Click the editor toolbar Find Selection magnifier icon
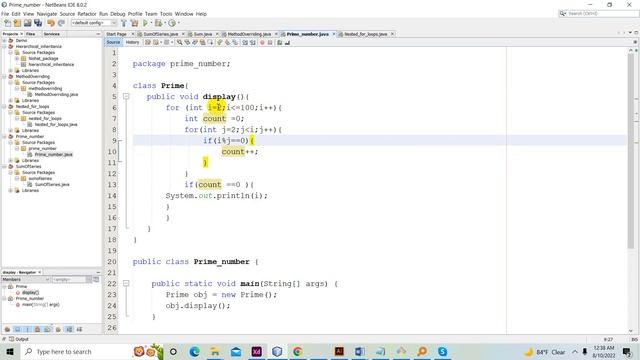 (180, 42)
